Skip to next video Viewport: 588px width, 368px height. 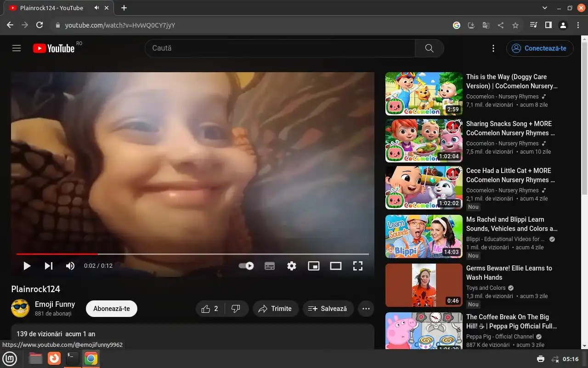[x=48, y=265]
